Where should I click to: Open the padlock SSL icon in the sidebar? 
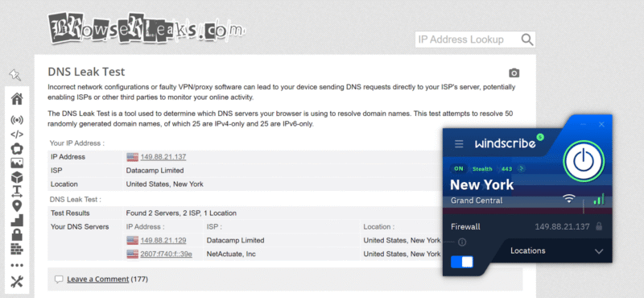click(17, 234)
